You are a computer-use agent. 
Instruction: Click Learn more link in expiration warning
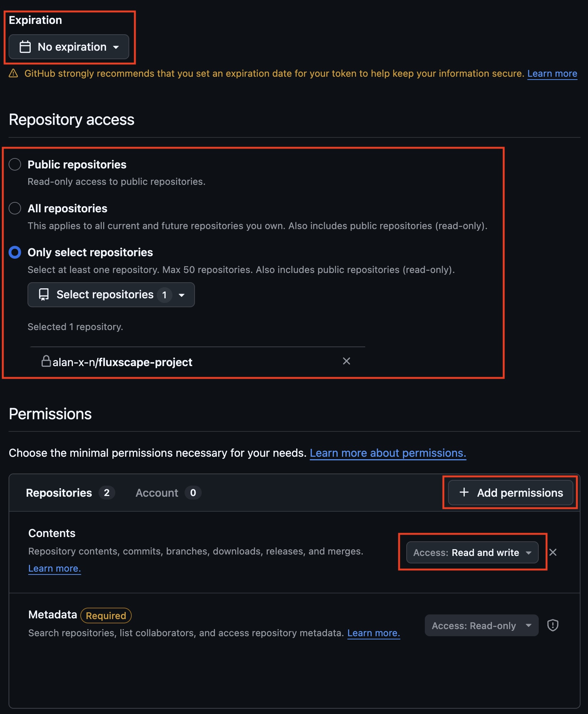click(x=552, y=74)
